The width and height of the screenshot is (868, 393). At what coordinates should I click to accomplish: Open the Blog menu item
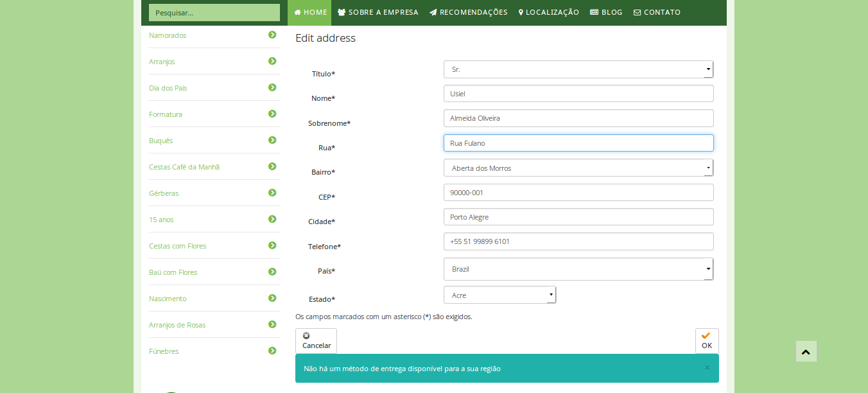tap(606, 12)
